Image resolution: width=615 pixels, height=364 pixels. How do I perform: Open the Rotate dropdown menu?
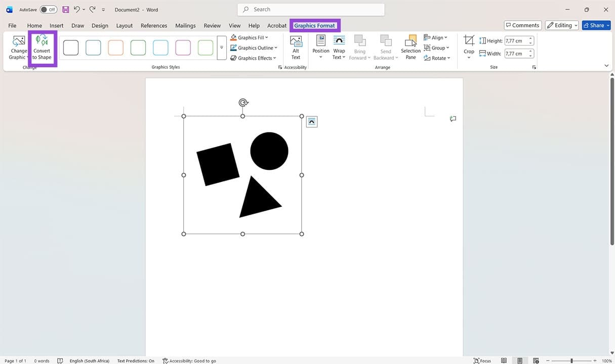[437, 58]
